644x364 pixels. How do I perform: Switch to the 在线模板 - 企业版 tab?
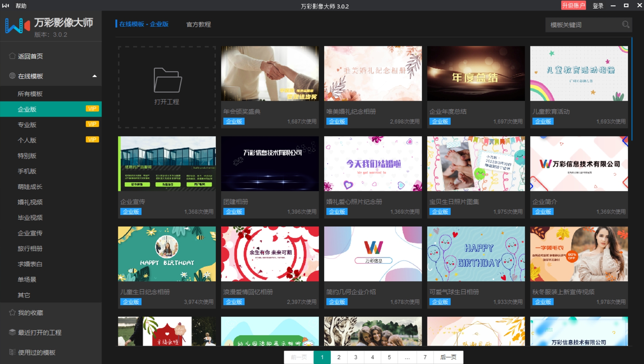pos(143,24)
